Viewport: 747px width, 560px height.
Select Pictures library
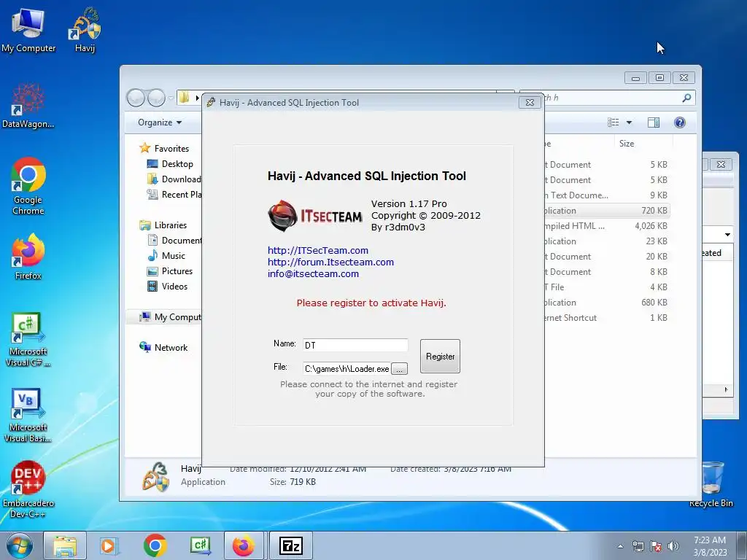pos(170,271)
